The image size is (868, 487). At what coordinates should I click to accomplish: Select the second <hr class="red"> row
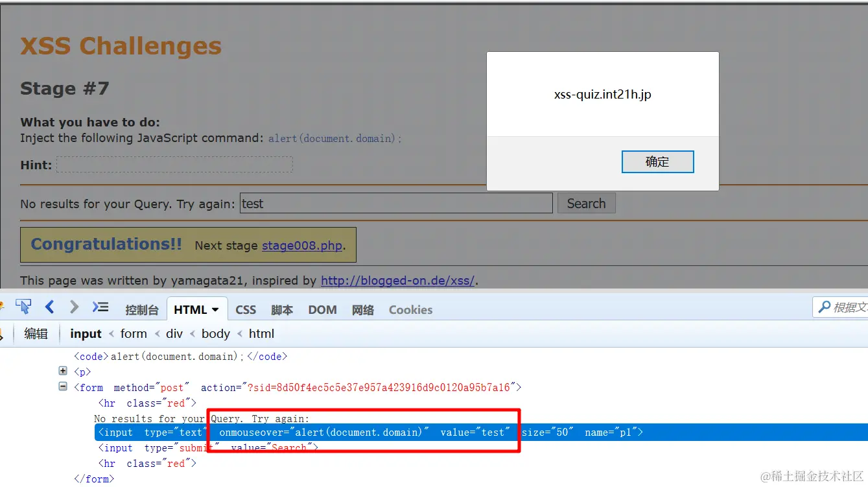click(x=147, y=463)
